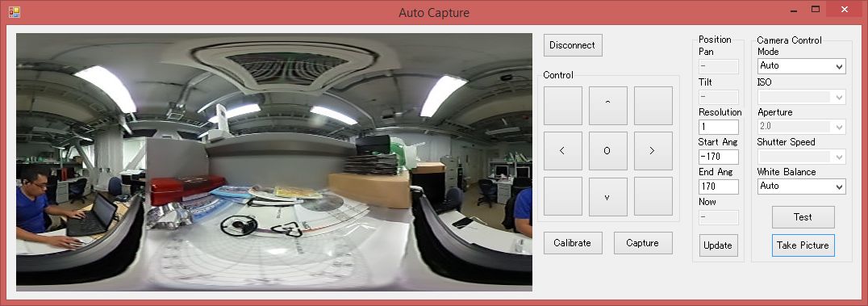Viewport: 868px width, 306px height.
Task: Click the Pan value field
Action: pos(719,66)
